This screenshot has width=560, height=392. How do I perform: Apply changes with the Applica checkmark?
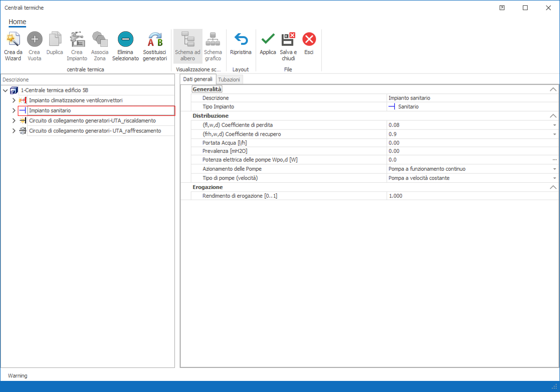coord(268,39)
